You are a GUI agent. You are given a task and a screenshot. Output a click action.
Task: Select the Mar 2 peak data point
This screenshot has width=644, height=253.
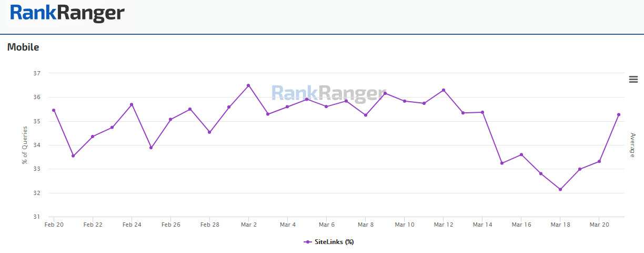[x=248, y=85]
